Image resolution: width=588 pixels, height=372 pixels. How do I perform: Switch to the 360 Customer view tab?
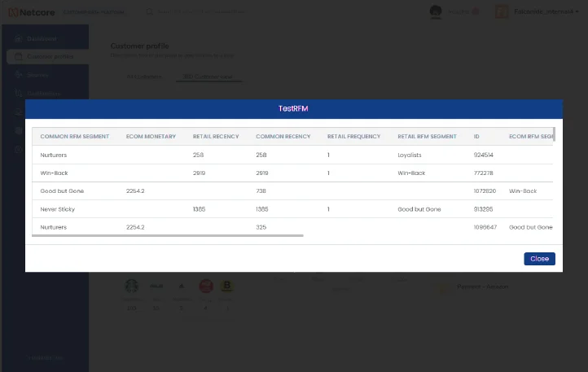click(208, 77)
